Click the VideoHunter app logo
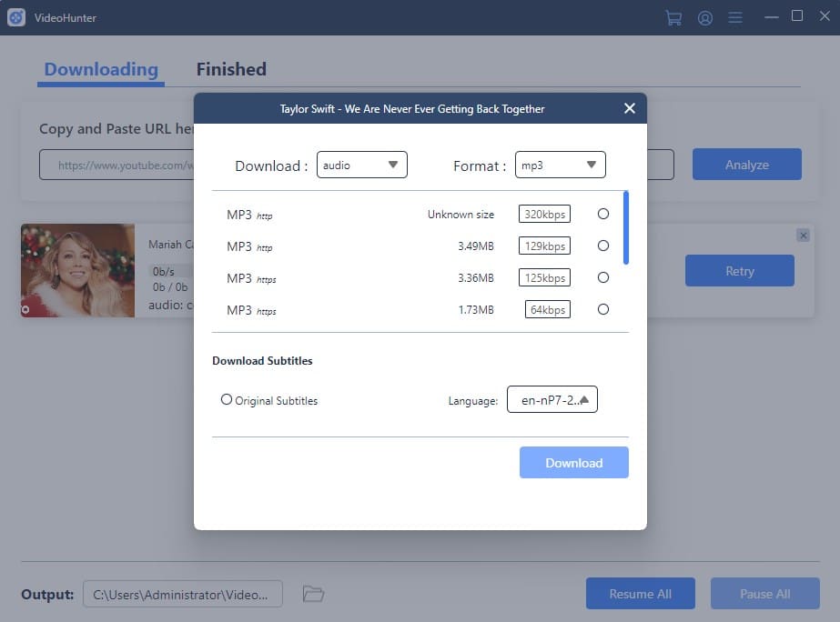 [16, 17]
